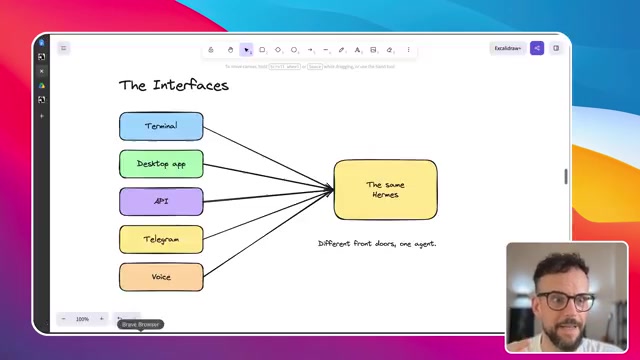Image resolution: width=640 pixels, height=360 pixels.
Task: Select the Line drawing tool
Action: (326, 50)
